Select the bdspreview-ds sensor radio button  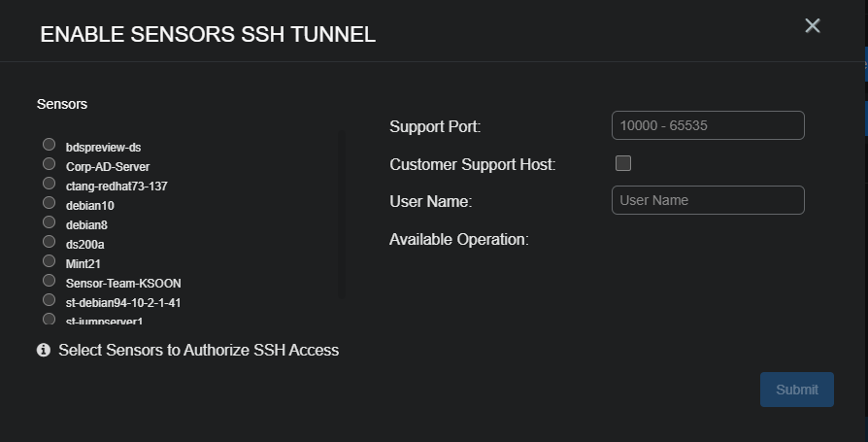(49, 145)
